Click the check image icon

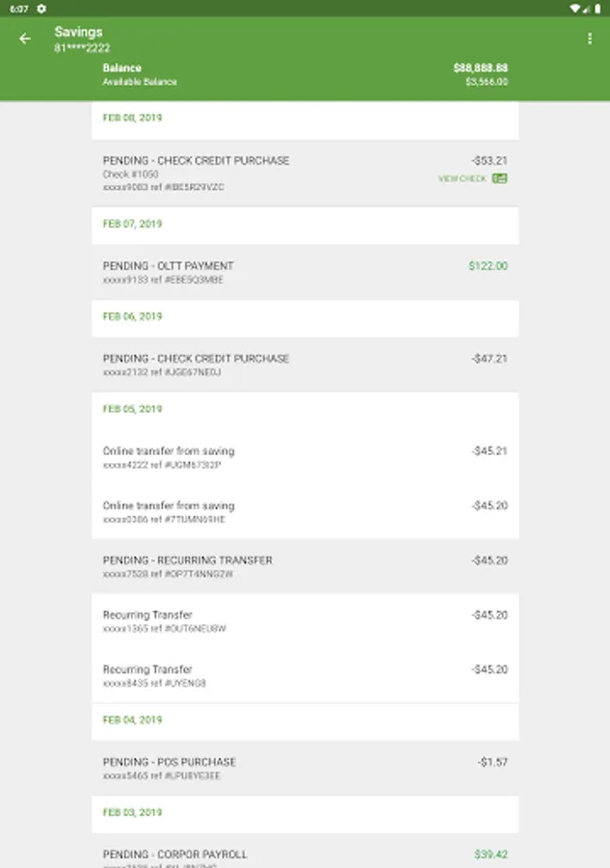[500, 178]
